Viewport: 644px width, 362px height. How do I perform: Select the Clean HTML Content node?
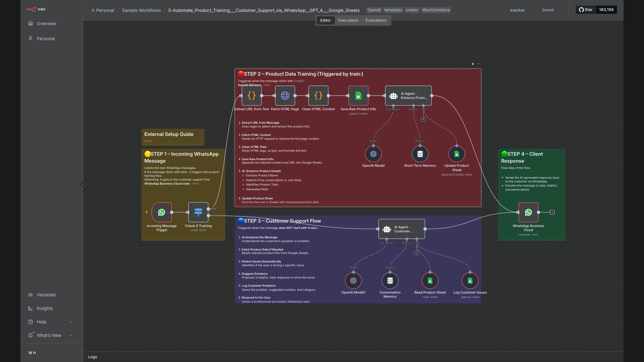[x=318, y=96]
